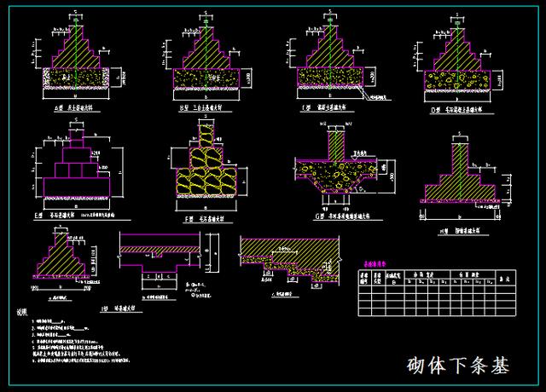Screen dimensions: 546x392
Task: Click the leader note right of C型 base
Action: click(379, 98)
